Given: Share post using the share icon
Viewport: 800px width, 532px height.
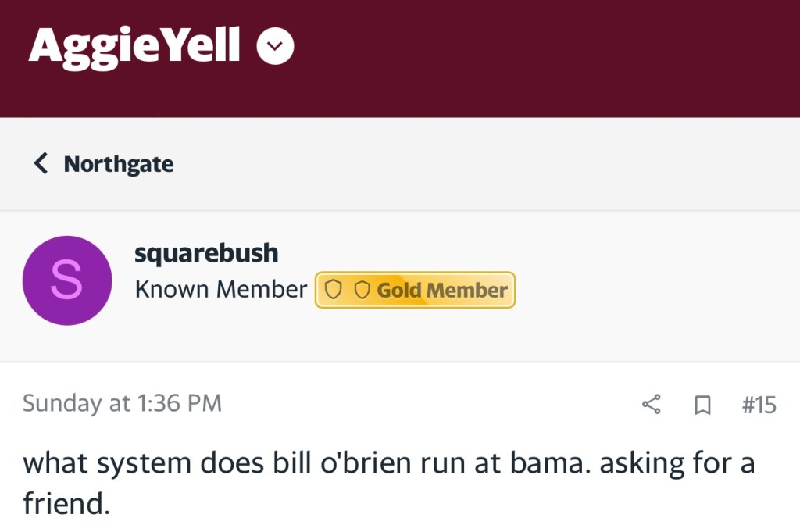Looking at the screenshot, I should [651, 404].
